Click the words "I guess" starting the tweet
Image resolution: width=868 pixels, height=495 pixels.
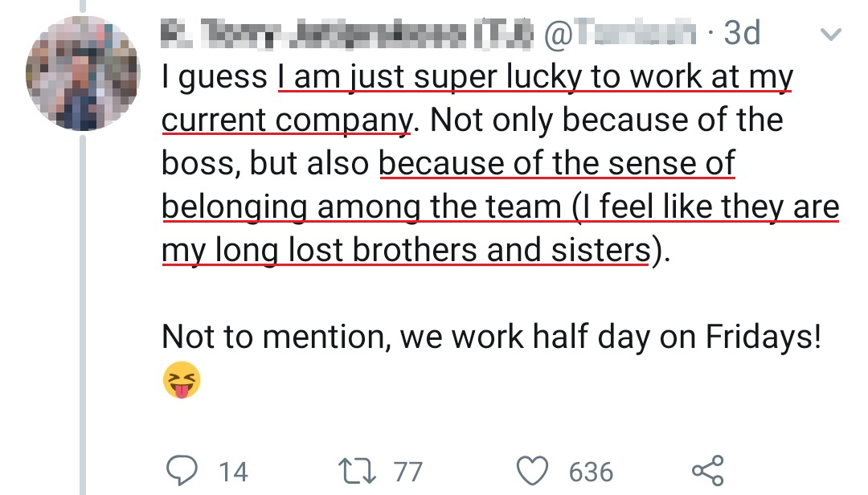(x=215, y=77)
